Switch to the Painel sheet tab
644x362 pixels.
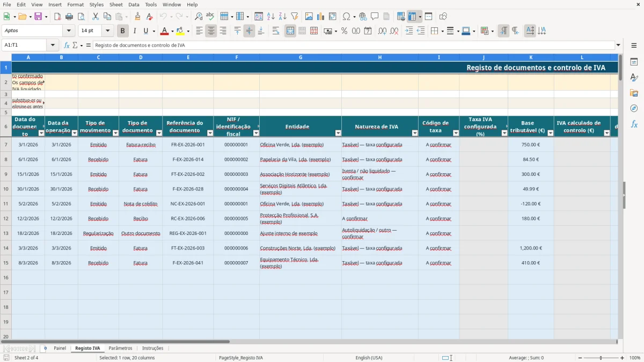pos(60,348)
